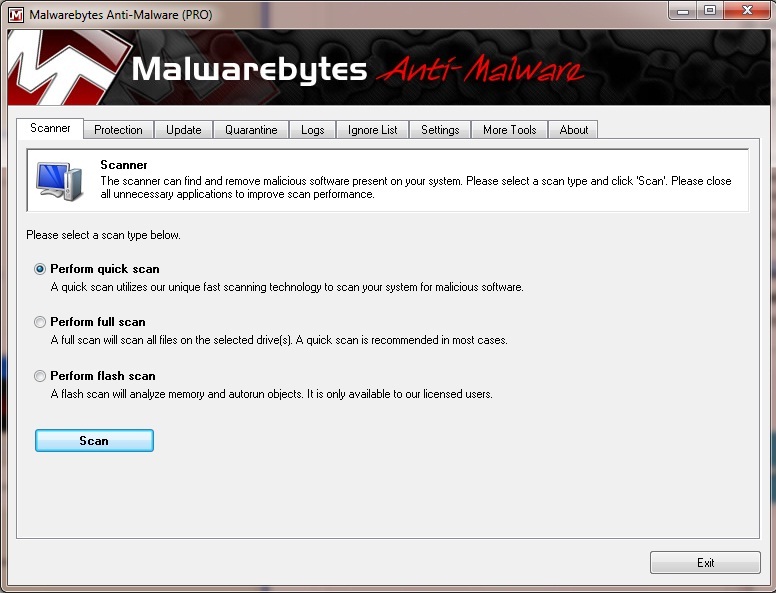This screenshot has height=593, width=776.
Task: Switch to the Scanner tab
Action: coord(50,128)
